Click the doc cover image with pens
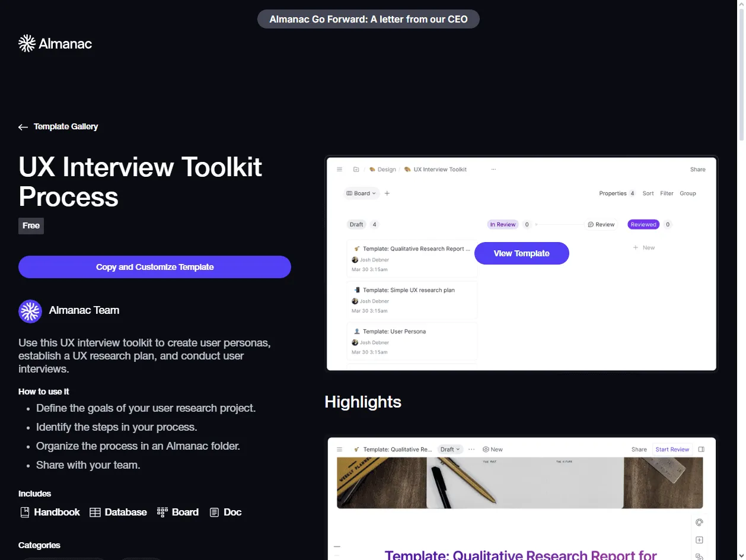 coord(520,483)
